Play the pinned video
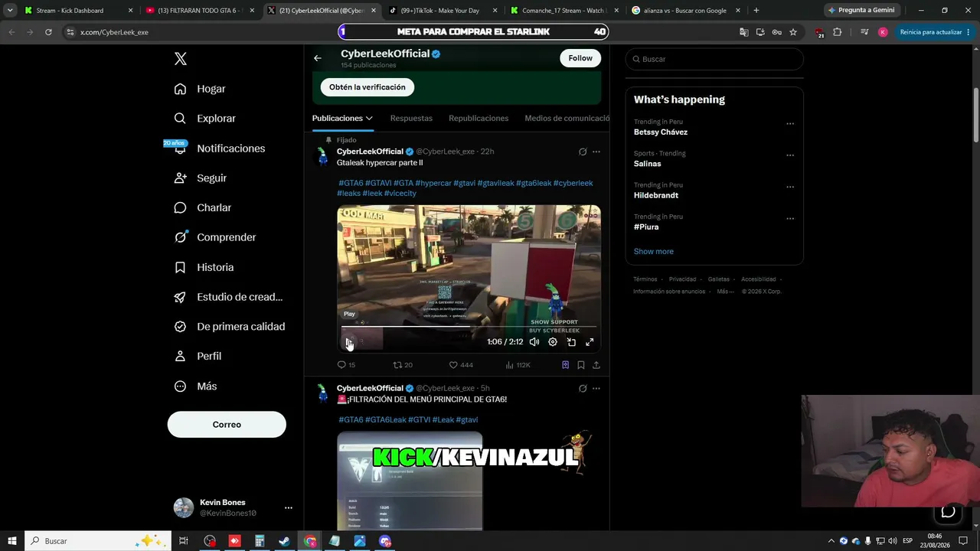 (349, 342)
